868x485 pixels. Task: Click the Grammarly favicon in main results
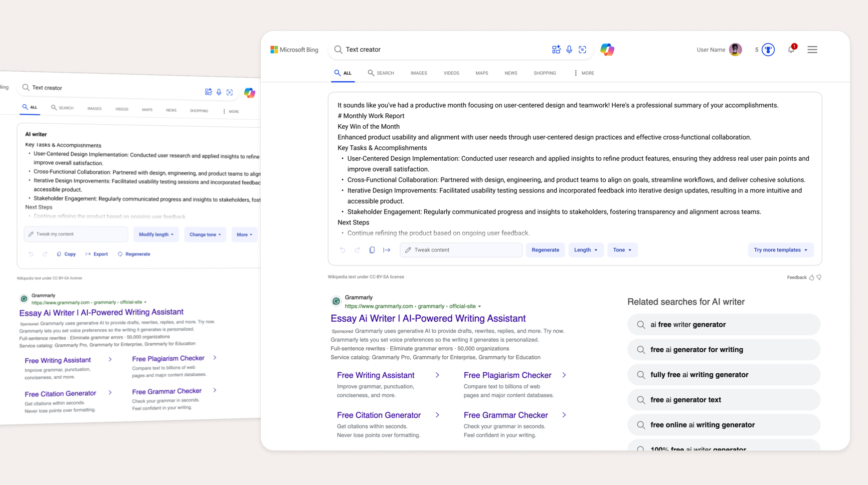[336, 301]
